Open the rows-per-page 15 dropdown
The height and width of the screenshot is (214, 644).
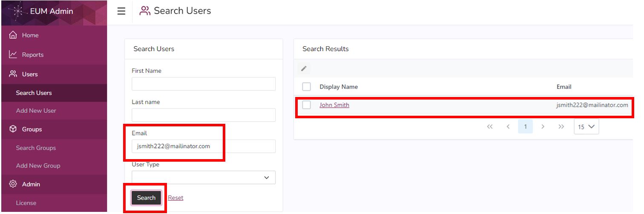586,127
